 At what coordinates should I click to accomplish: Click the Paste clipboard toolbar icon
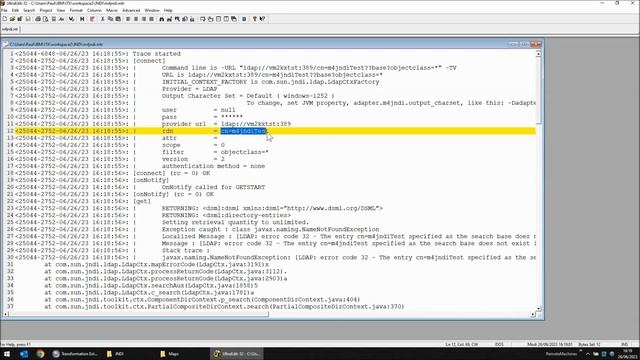[x=118, y=19]
